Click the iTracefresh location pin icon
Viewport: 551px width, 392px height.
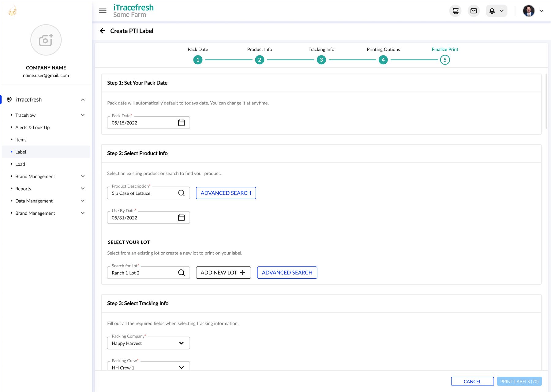pyautogui.click(x=9, y=100)
